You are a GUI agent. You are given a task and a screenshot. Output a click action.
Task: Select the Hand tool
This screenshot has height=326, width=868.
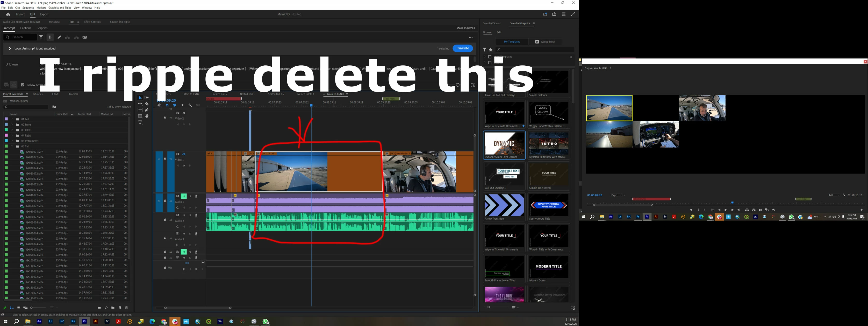147,116
